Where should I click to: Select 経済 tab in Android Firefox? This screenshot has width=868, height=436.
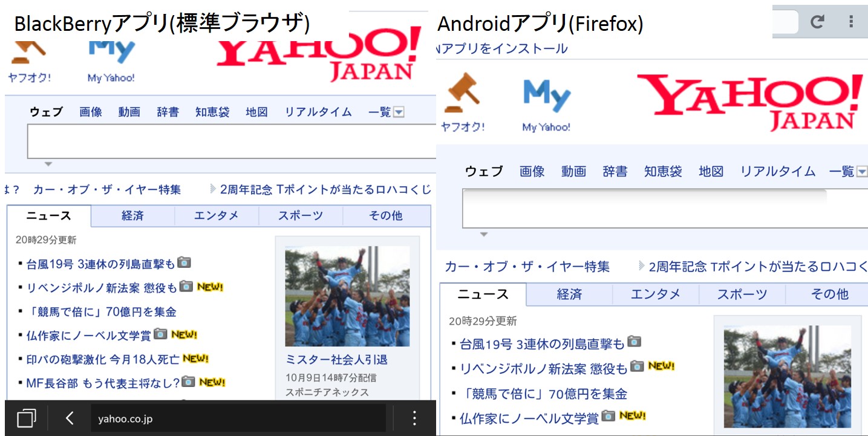tap(569, 294)
